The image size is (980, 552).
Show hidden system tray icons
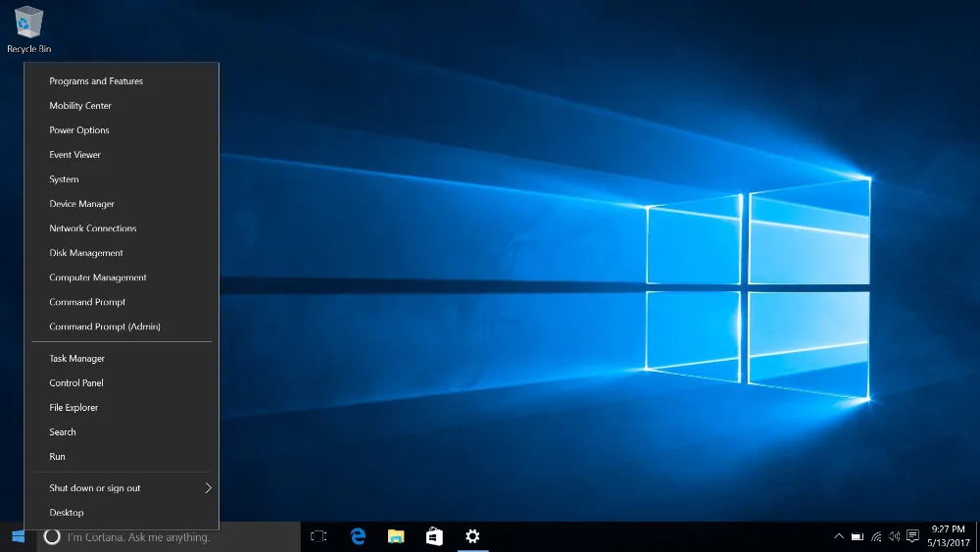point(839,536)
